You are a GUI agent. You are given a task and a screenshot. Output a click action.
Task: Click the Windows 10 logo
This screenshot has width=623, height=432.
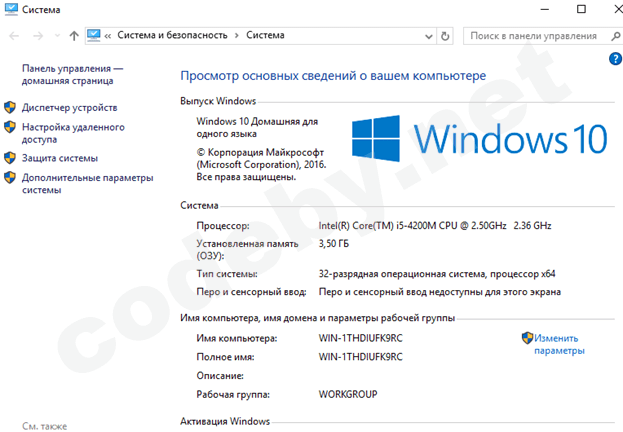[x=479, y=139]
